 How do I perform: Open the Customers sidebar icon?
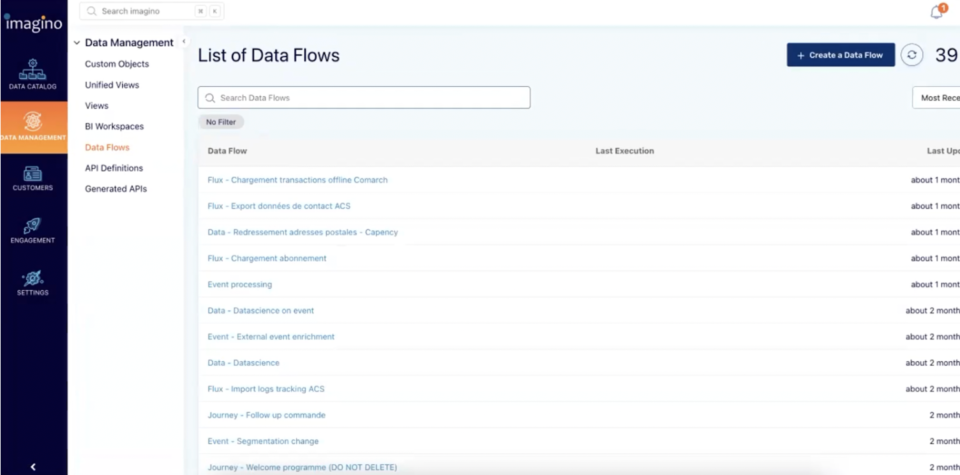pos(33,178)
